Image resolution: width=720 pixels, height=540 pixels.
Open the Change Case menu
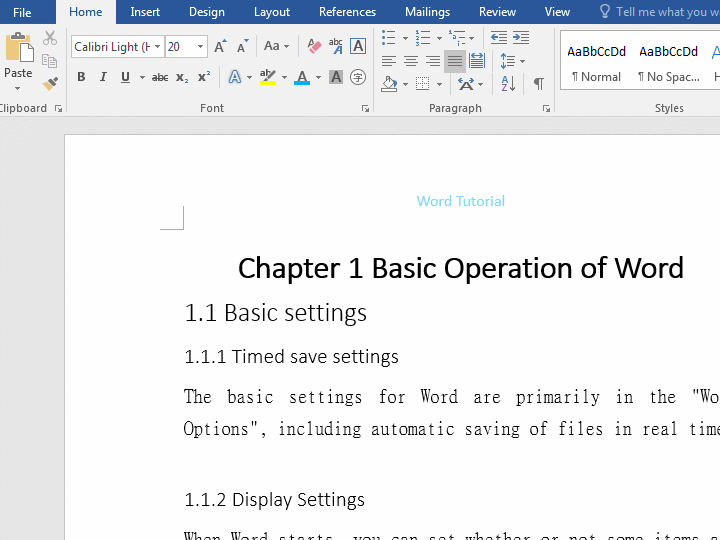276,46
